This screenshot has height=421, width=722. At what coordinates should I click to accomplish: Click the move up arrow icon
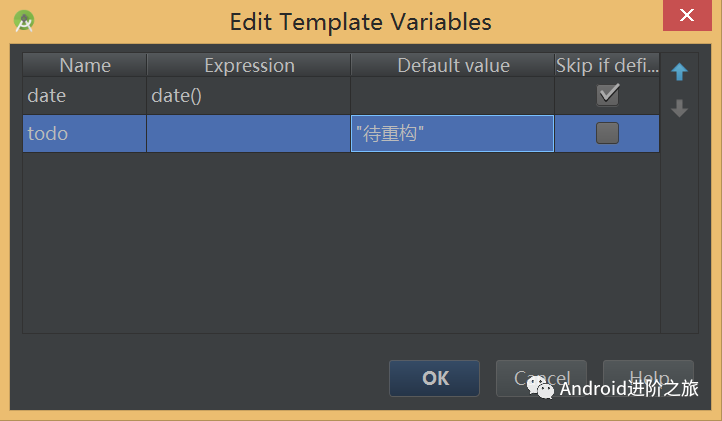pyautogui.click(x=679, y=72)
